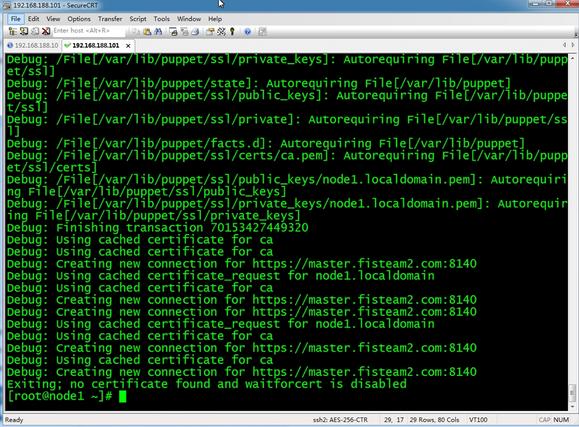Open the Window menu
This screenshot has width=579, height=427.
tap(189, 19)
